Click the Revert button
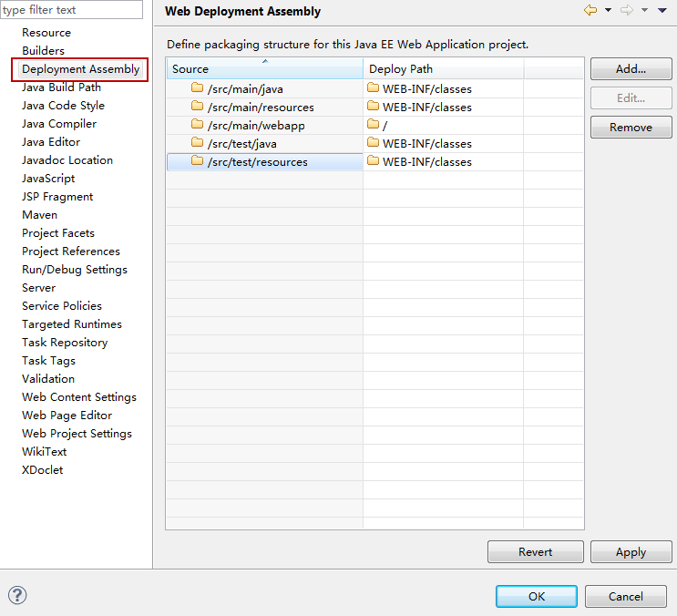This screenshot has width=677, height=616. (536, 551)
